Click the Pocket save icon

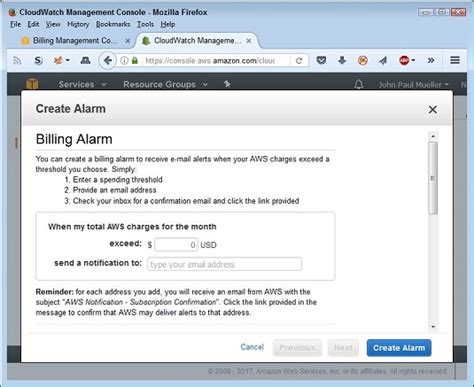coord(321,60)
